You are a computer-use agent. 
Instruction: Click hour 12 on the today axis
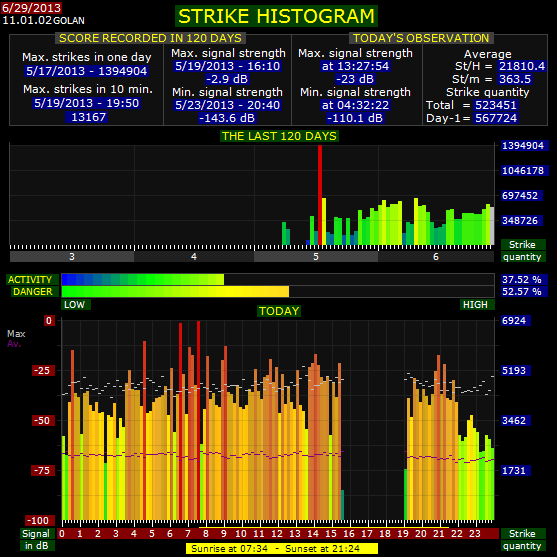(x=277, y=534)
